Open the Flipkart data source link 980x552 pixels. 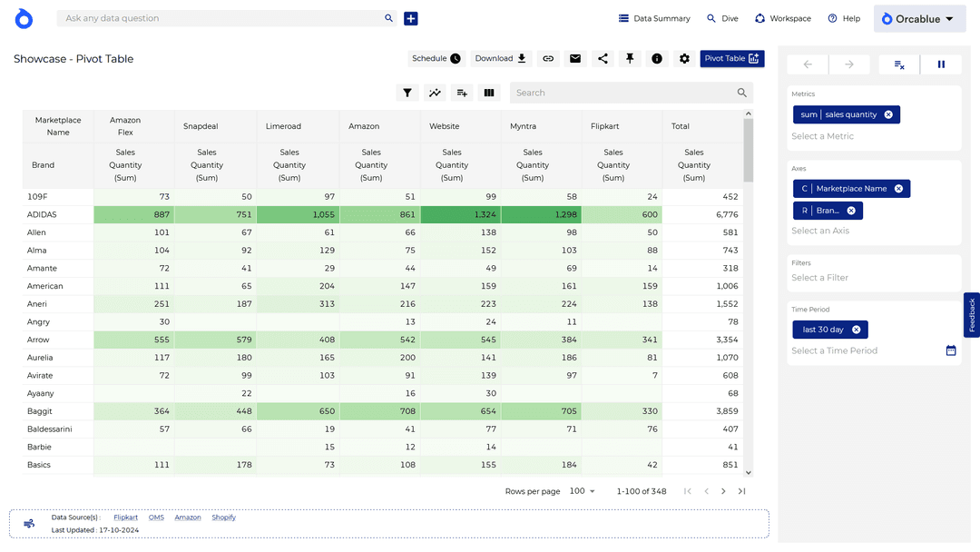(x=125, y=517)
